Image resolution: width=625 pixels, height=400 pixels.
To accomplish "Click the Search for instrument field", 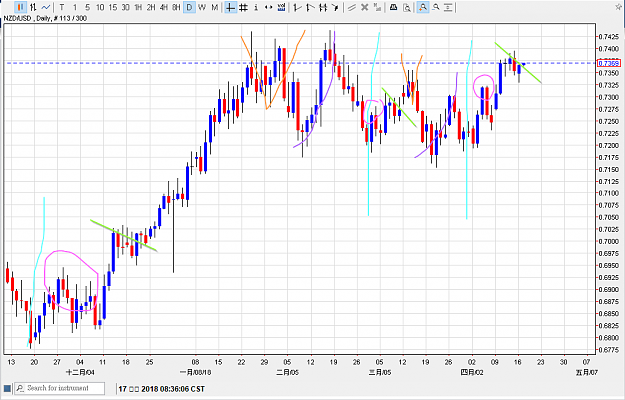I will tap(60, 388).
